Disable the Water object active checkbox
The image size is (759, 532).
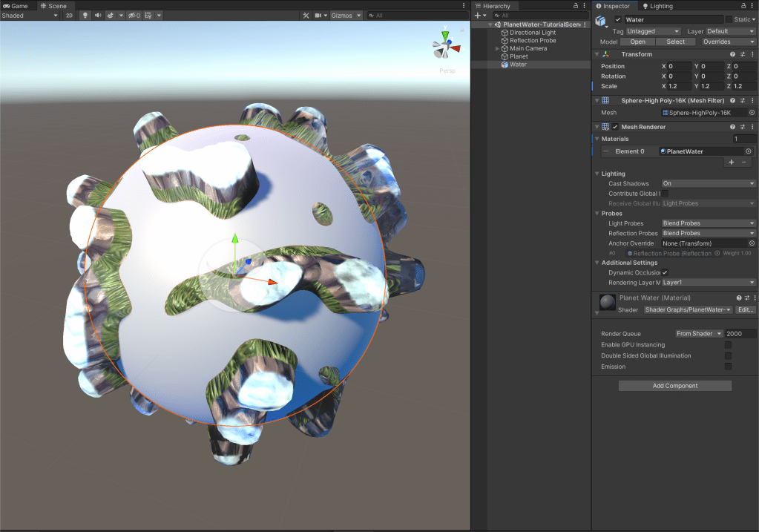pyautogui.click(x=618, y=19)
